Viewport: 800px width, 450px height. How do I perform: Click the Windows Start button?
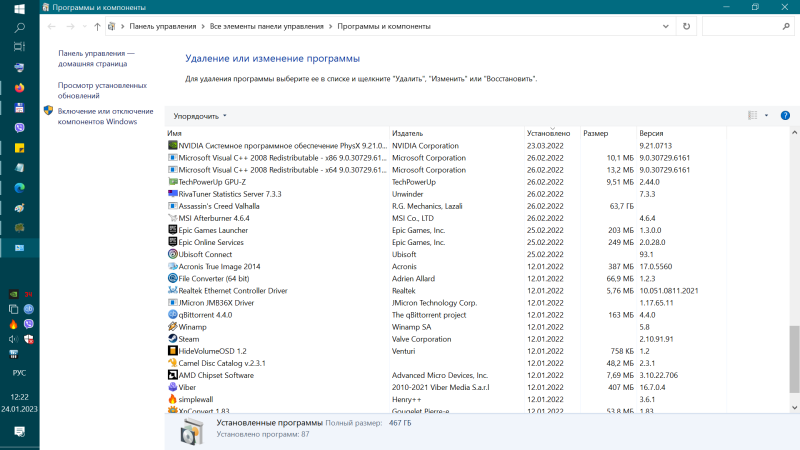tap(19, 9)
